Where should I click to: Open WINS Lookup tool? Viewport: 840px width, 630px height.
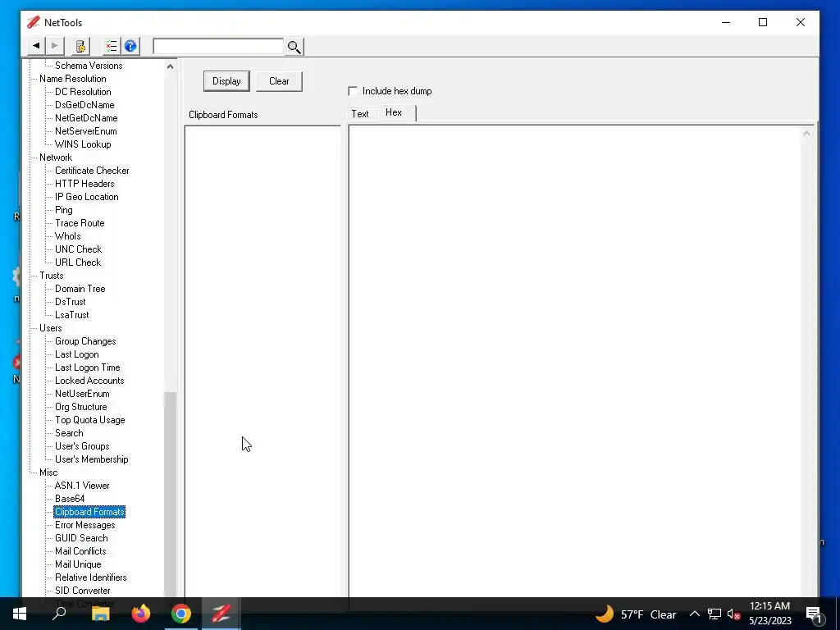coord(83,144)
